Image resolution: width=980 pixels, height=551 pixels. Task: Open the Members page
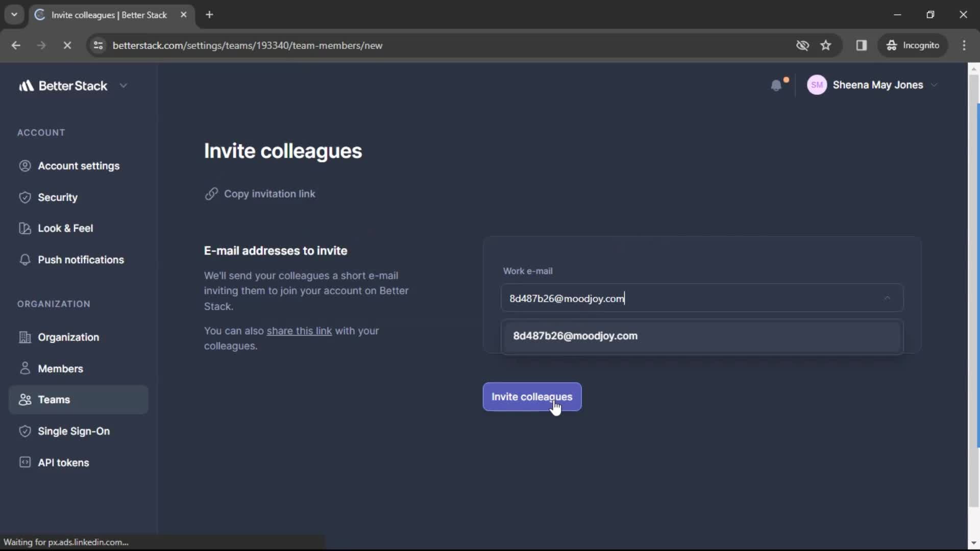[79, 368]
